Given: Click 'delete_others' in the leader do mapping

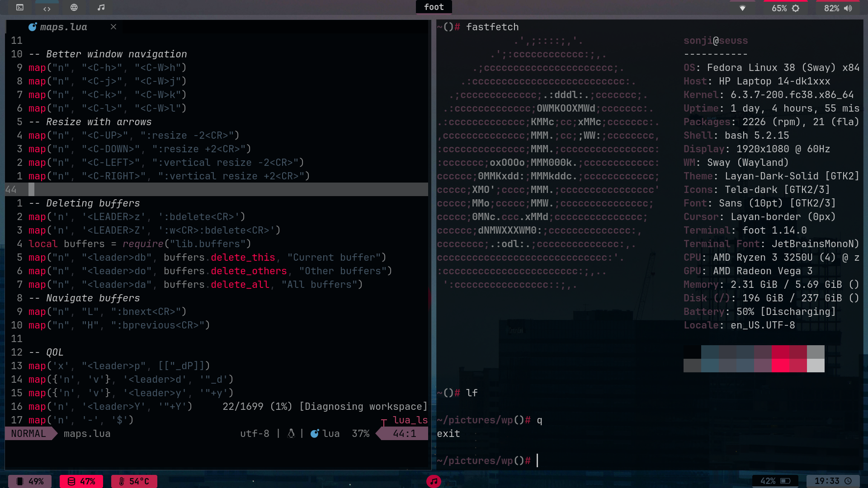Looking at the screenshot, I should [x=249, y=271].
